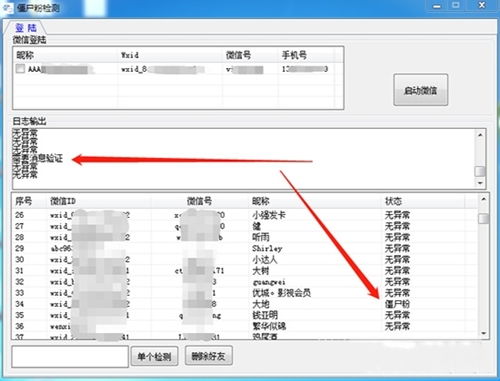Click the friend list scroll up arrow
This screenshot has height=381, width=500.
(x=484, y=199)
